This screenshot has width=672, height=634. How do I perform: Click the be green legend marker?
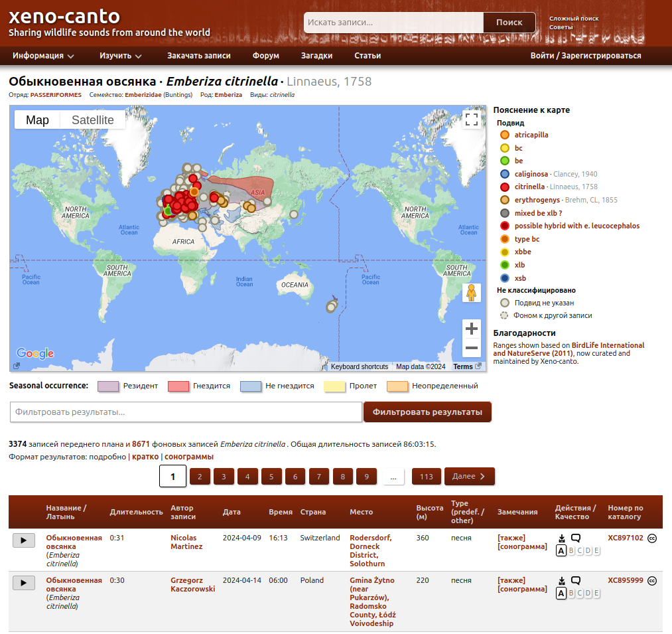click(x=505, y=161)
